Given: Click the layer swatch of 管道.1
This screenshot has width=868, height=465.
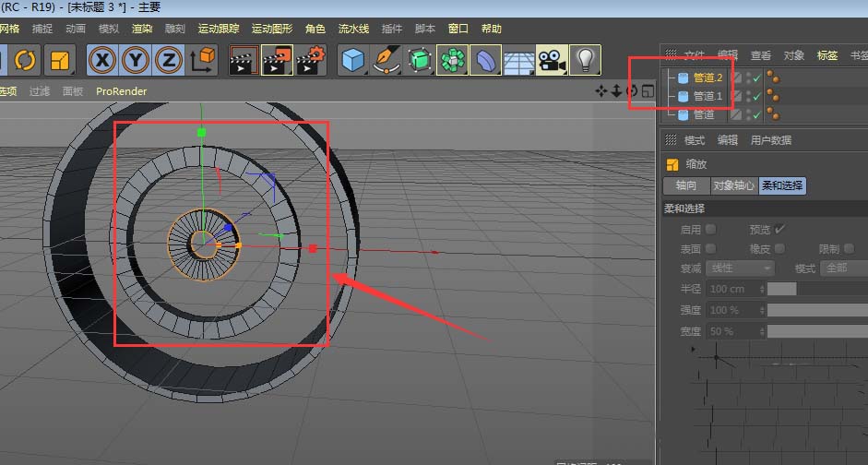Looking at the screenshot, I should click(x=736, y=96).
